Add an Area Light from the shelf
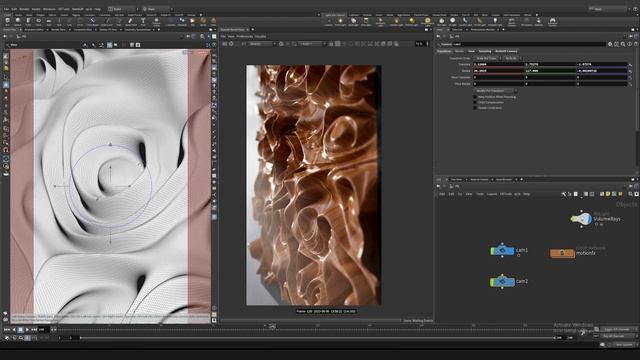Image resolution: width=640 pixels, height=360 pixels. (366, 21)
